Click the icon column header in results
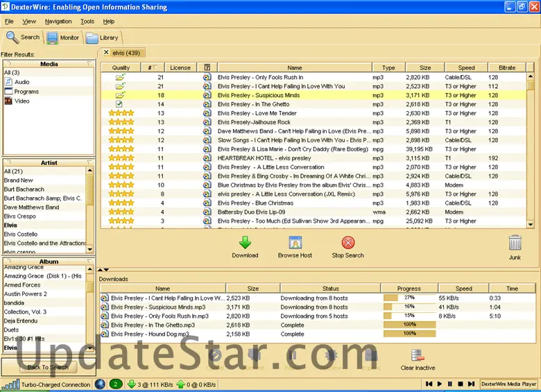Viewport: 541px width, 392px height. tap(207, 67)
